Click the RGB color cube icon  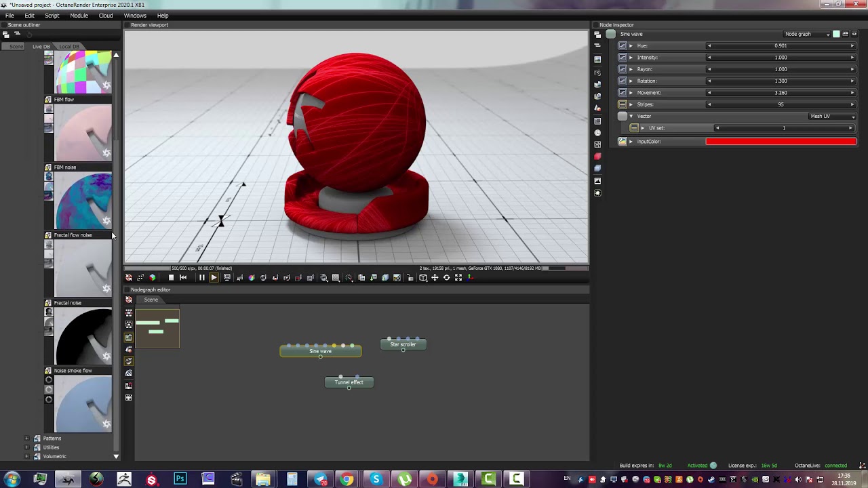152,277
